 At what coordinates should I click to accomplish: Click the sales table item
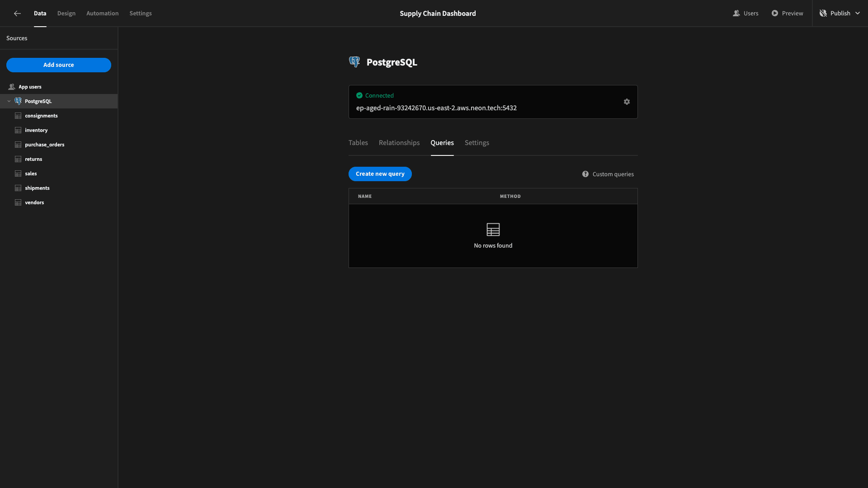(30, 174)
